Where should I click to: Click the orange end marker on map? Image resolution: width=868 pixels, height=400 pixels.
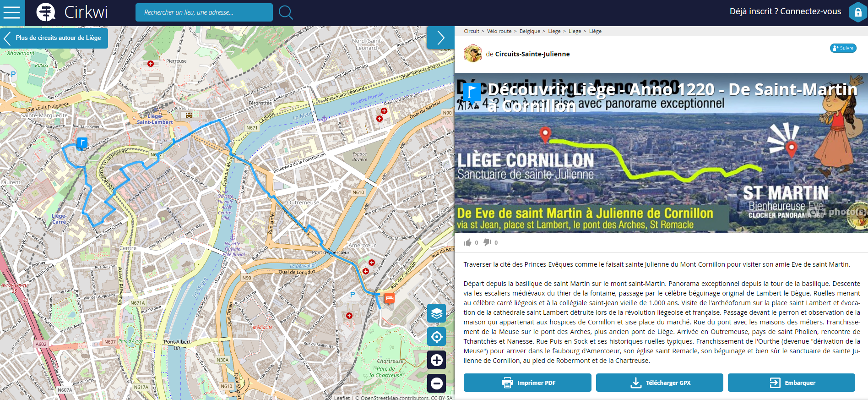pyautogui.click(x=389, y=298)
